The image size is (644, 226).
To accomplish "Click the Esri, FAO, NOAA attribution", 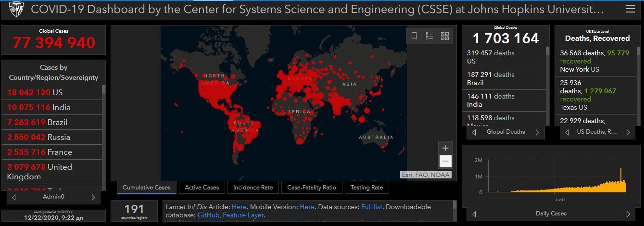I will (426, 175).
